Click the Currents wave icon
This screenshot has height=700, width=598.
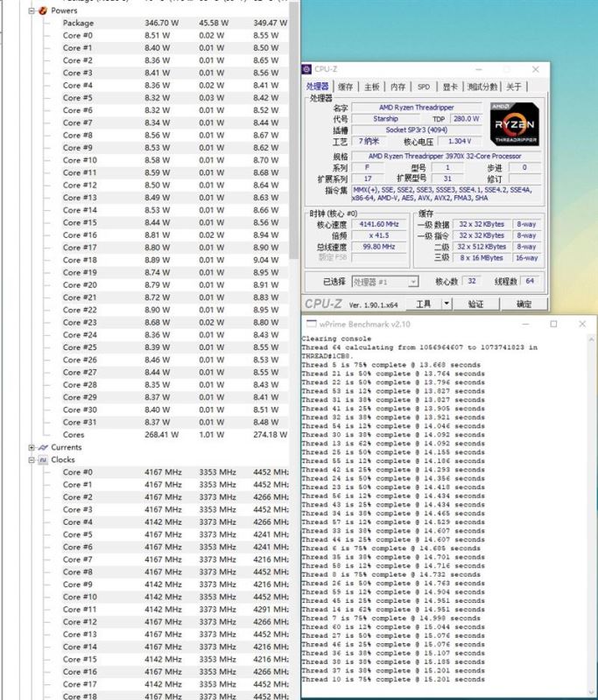tap(43, 447)
